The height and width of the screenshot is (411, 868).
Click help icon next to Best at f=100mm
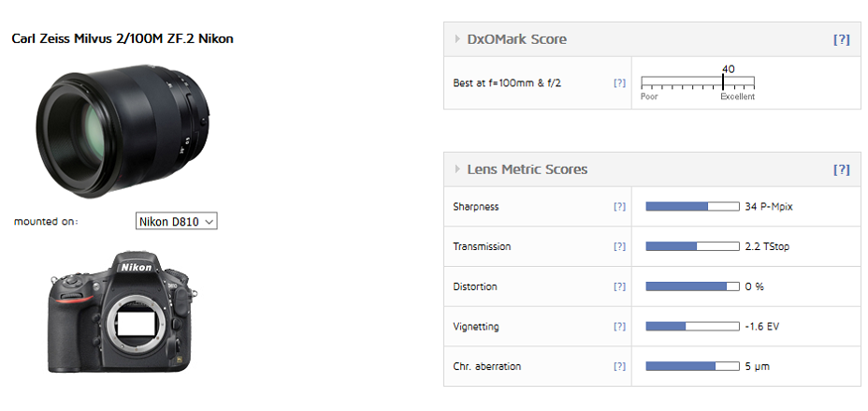619,82
